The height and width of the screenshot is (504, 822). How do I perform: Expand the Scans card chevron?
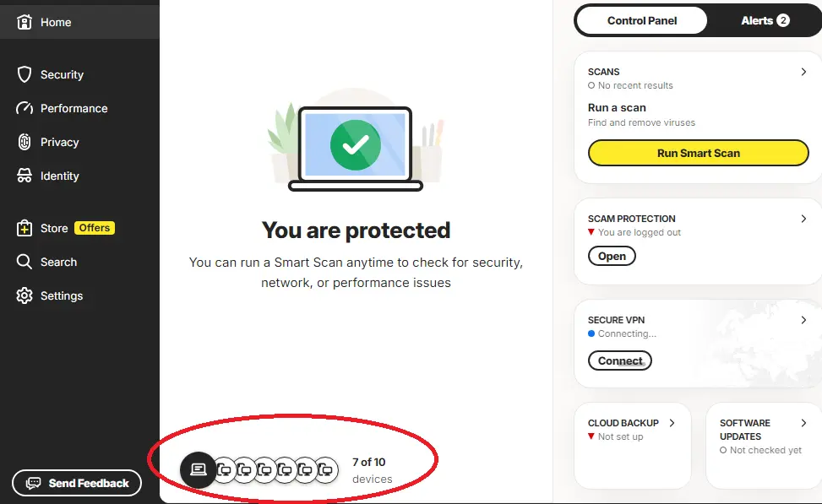click(x=803, y=72)
